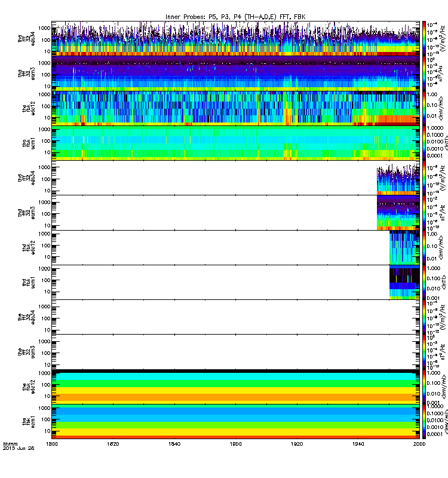The image size is (448, 478).
Task: Select the "thd fff 32 scm3" y-axis label
Action: [x=26, y=213]
